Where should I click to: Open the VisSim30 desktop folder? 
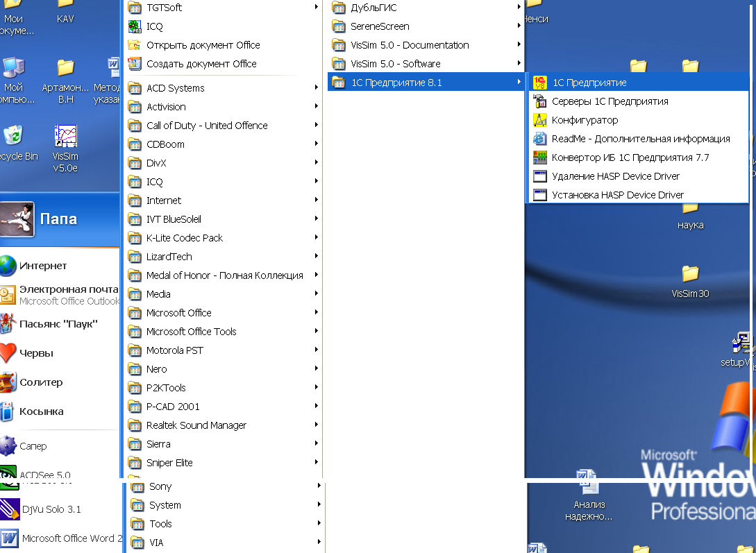coord(691,281)
